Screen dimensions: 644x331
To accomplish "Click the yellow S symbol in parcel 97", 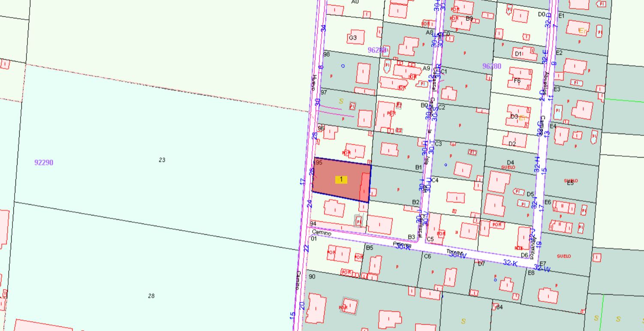I will (x=341, y=101).
